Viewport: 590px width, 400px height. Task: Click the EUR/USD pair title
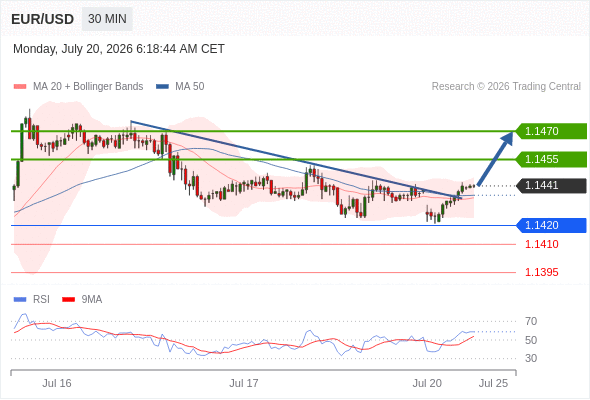tap(43, 19)
